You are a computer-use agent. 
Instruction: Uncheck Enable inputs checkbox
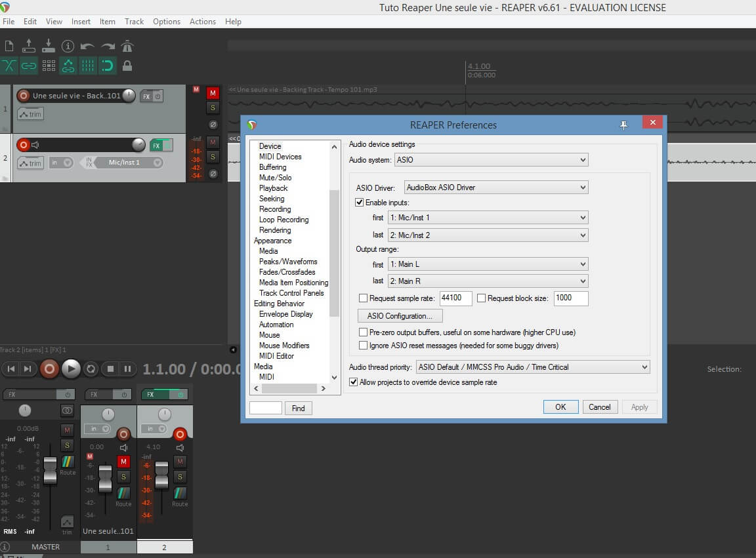[359, 203]
